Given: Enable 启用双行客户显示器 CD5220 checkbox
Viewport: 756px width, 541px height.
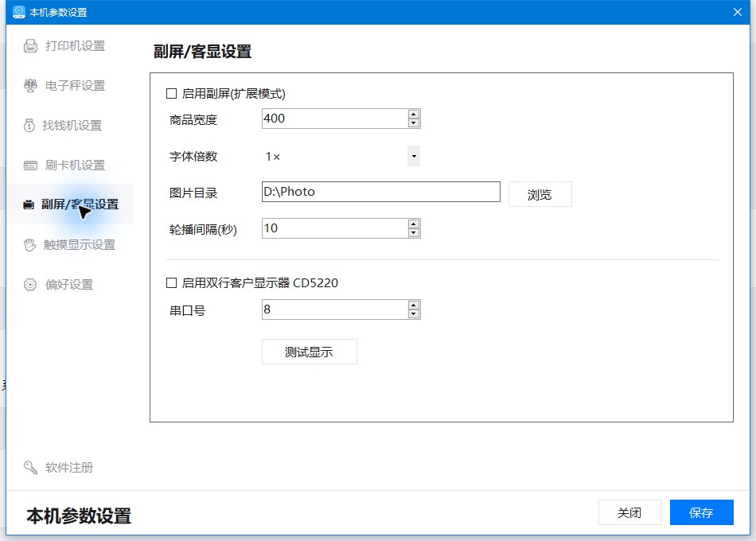Looking at the screenshot, I should click(x=172, y=283).
